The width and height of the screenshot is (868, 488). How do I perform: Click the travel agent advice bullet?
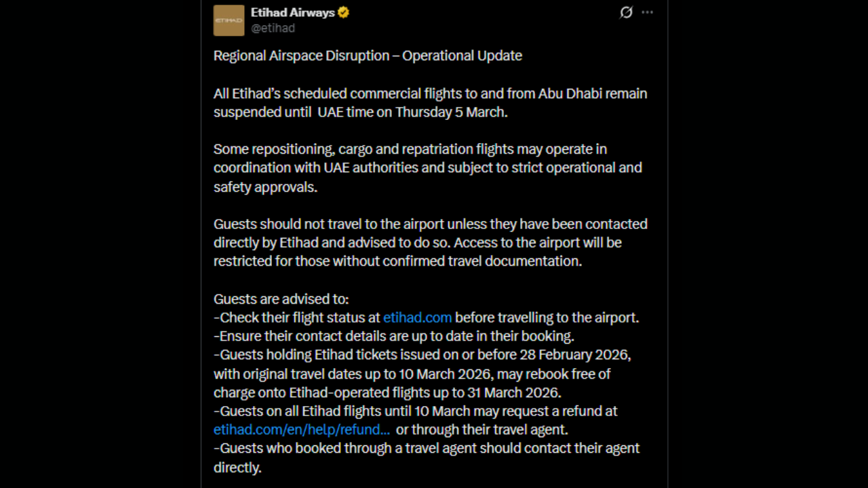[x=426, y=457]
